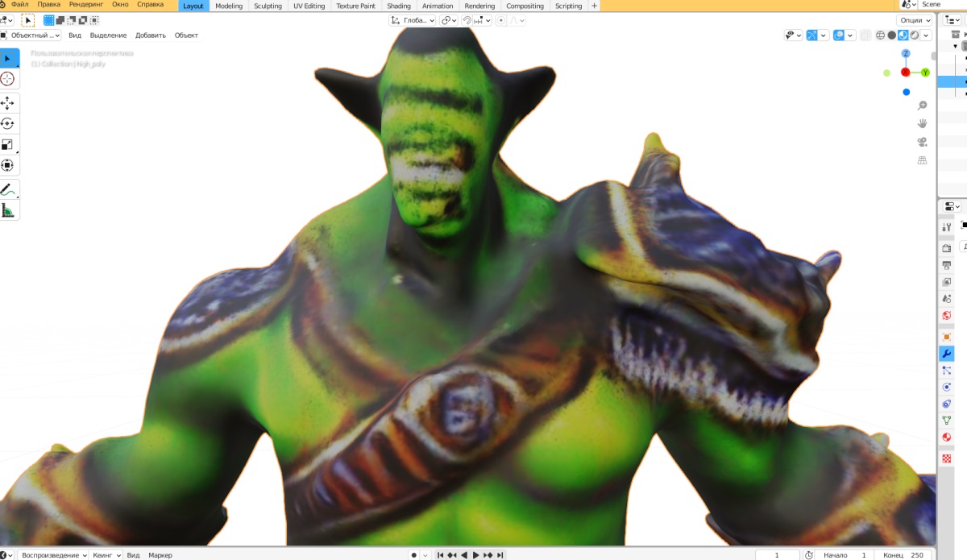Open the Texture properties checker tab

click(x=947, y=458)
